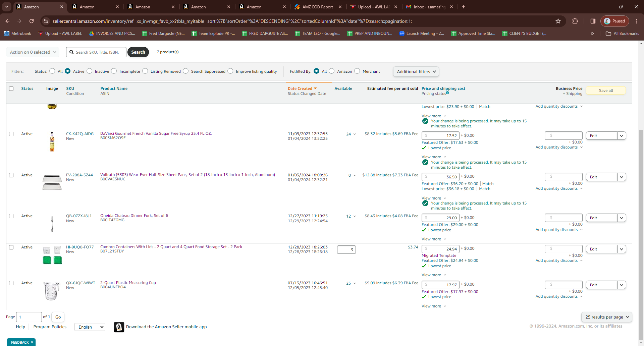Sort by the Date Created column

pyautogui.click(x=302, y=89)
